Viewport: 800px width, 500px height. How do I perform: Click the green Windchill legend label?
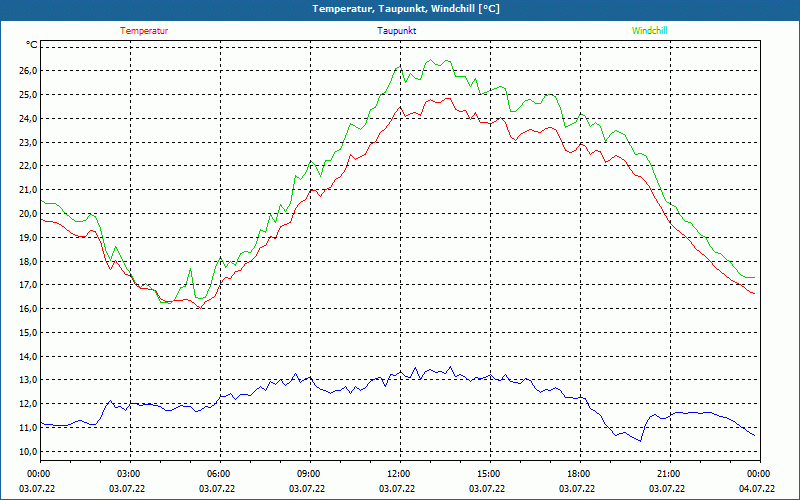(x=649, y=31)
